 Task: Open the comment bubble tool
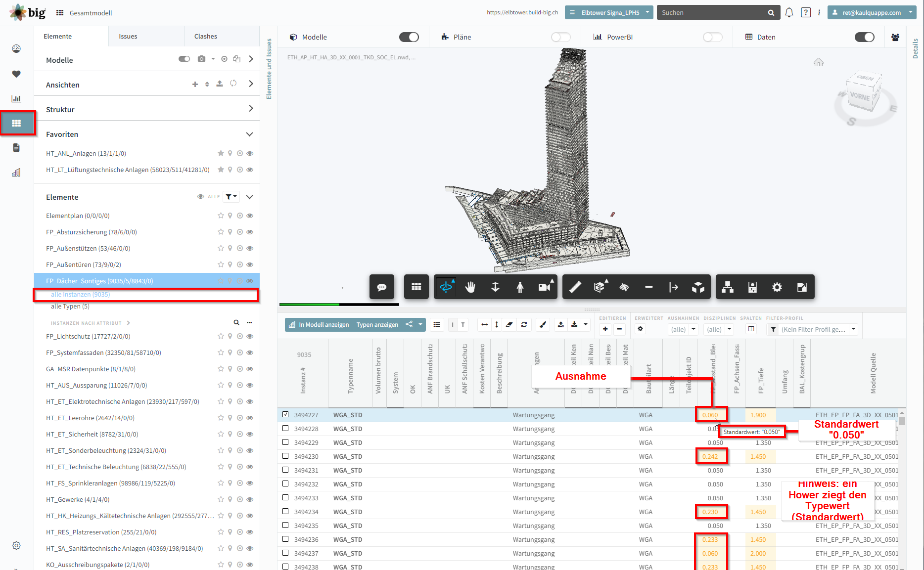381,287
